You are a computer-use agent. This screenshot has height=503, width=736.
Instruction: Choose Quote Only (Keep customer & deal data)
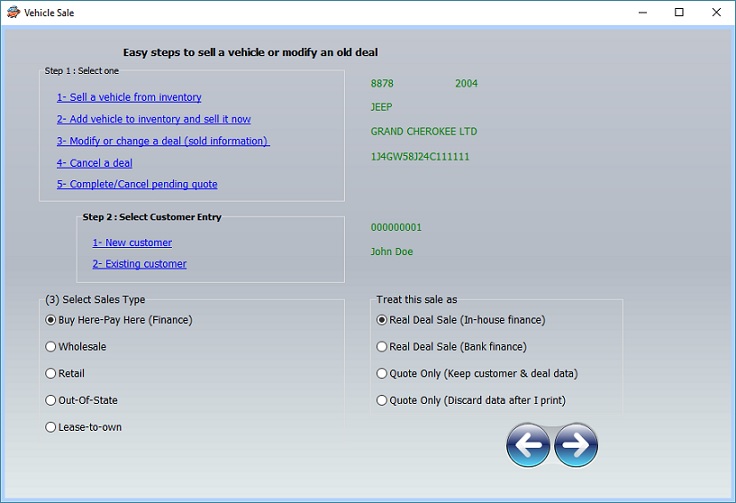[381, 373]
